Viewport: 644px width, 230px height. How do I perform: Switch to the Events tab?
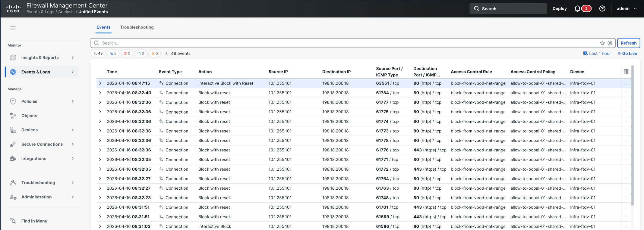[103, 27]
